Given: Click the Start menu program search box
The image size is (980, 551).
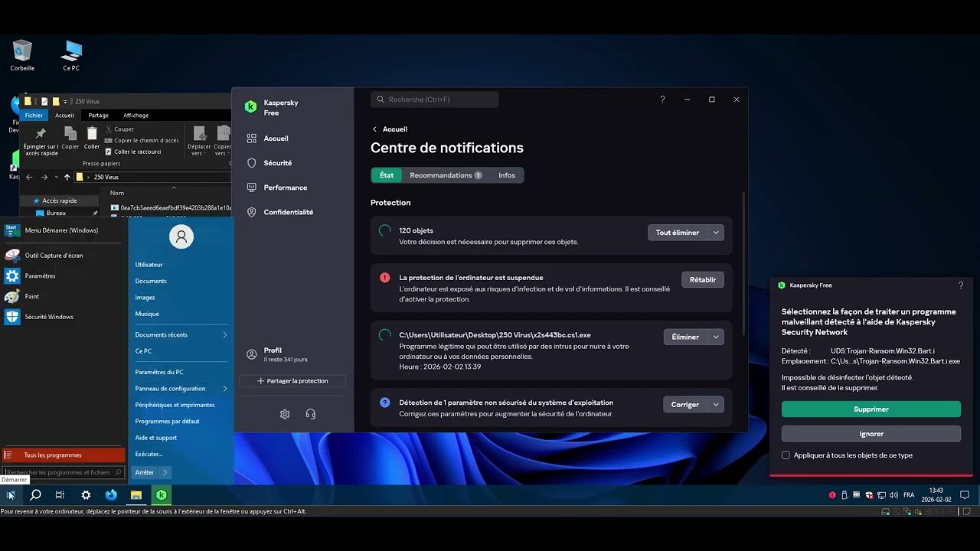Looking at the screenshot, I should (64, 473).
